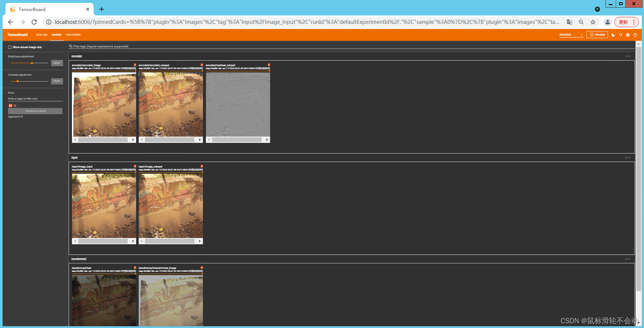Bookmark this page with star icon
Screen dimensions: 644x328
click(593, 22)
